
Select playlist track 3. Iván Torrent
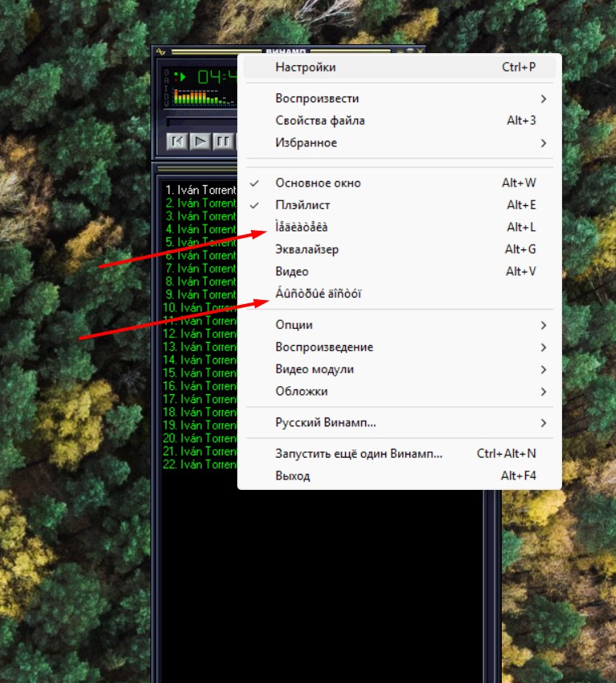click(x=200, y=216)
